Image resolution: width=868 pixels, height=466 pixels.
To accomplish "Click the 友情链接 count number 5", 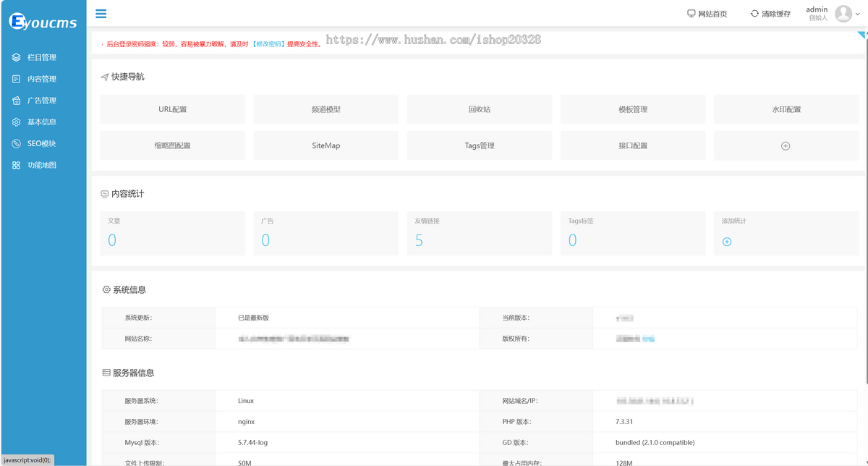I will [419, 240].
